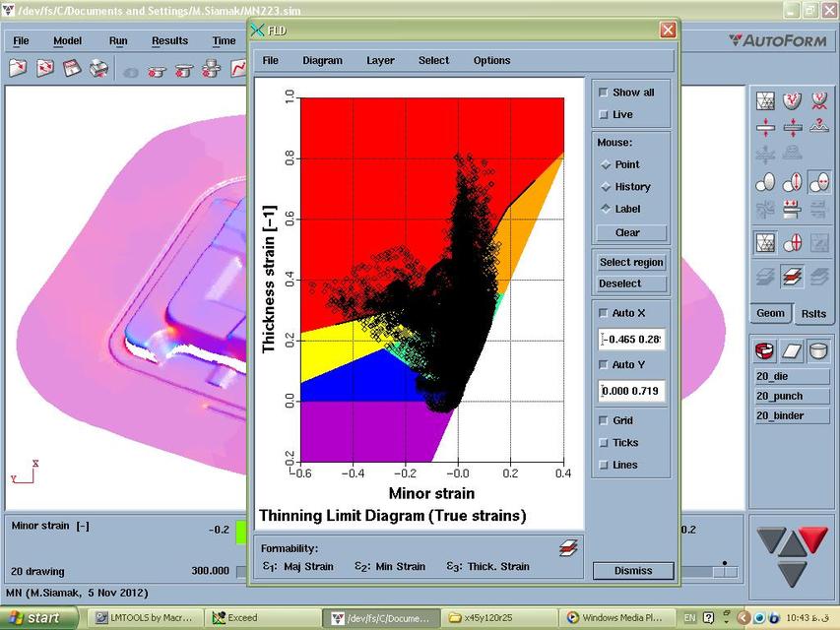This screenshot has height=630, width=840.
Task: Select the ellipse with red cross icon
Action: 793,243
